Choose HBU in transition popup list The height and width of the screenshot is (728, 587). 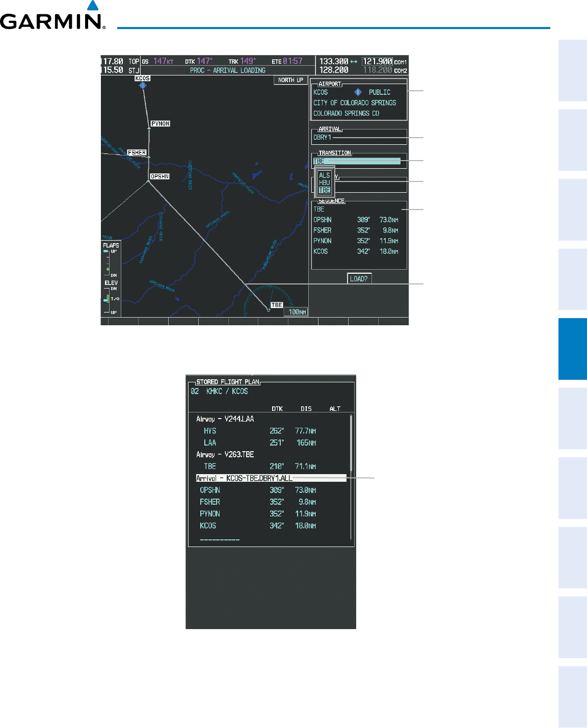point(325,183)
